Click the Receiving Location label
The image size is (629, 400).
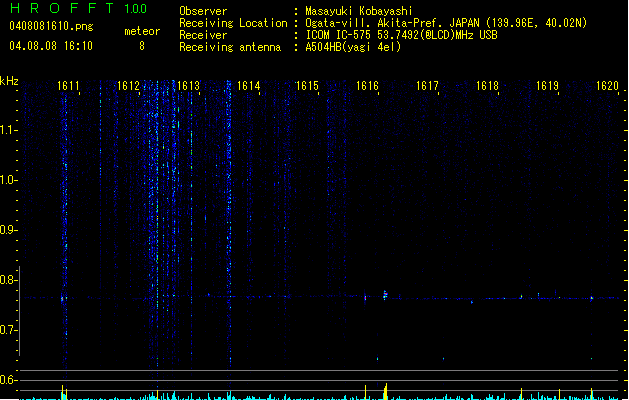[x=233, y=23]
